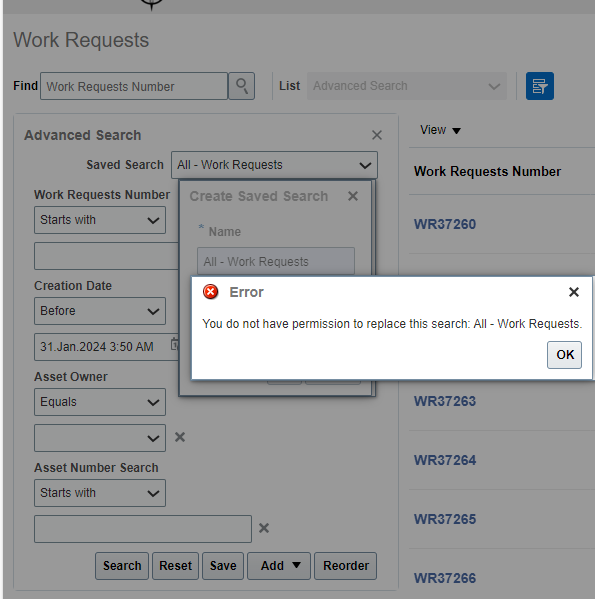Screen dimensions: 595x599
Task: Open the Asset Owner Equals dropdown
Action: coord(100,402)
